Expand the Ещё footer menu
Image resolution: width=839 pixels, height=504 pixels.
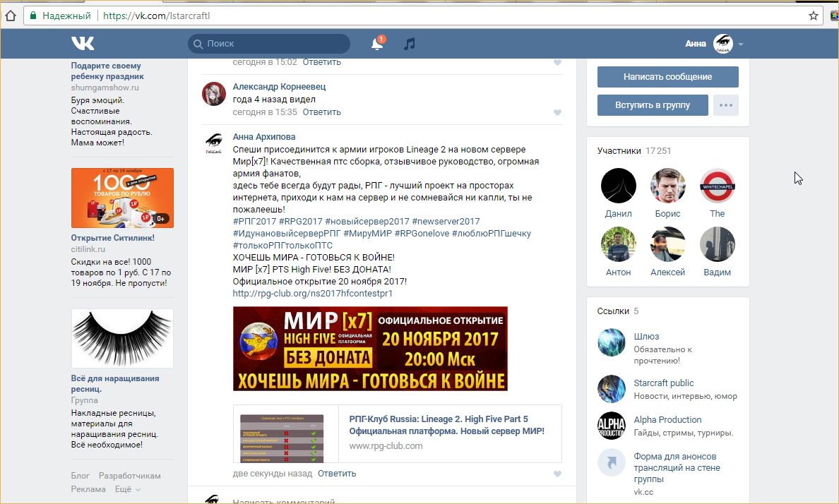pyautogui.click(x=127, y=489)
